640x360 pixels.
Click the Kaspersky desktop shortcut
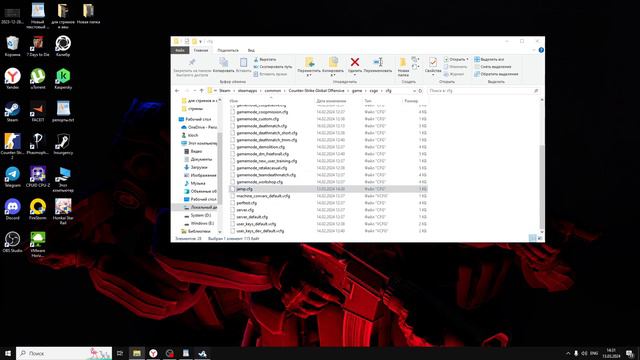tap(63, 79)
